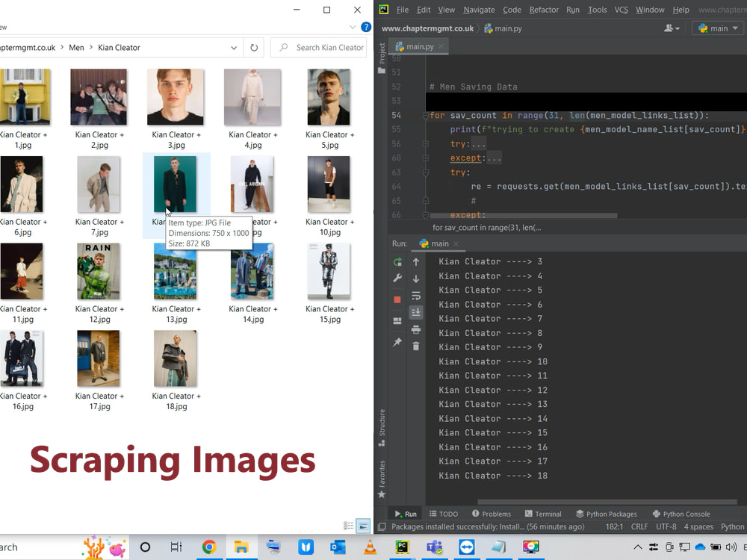This screenshot has width=747, height=560.
Task: Open VLC media player from taskbar
Action: (x=370, y=547)
